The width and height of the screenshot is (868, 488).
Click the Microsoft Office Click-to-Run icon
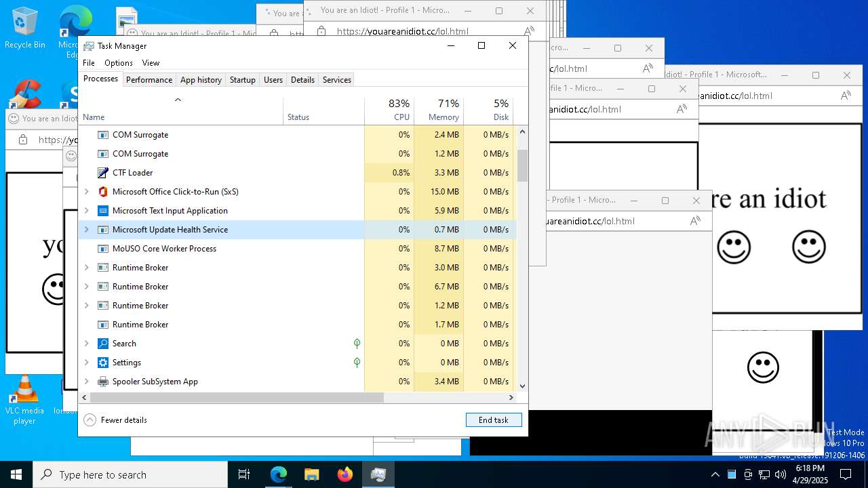tap(103, 192)
